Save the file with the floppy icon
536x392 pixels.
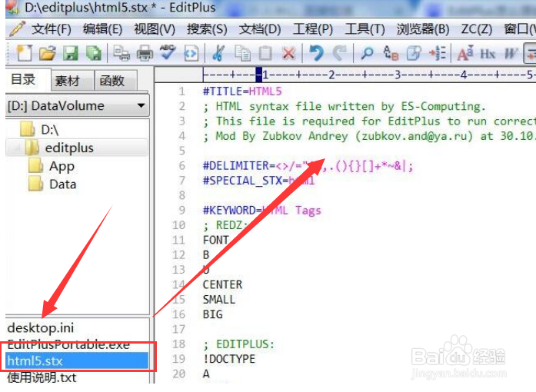pos(71,53)
